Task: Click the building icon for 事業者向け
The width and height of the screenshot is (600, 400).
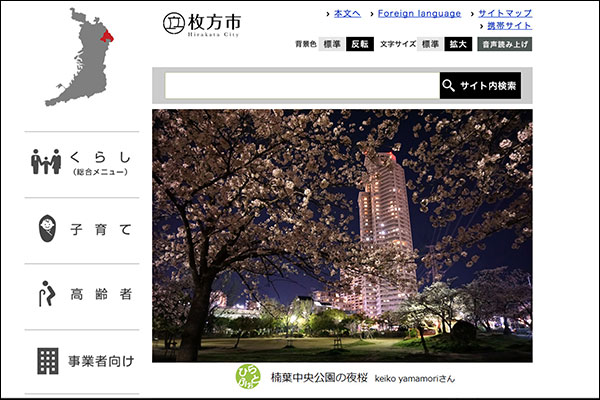Action: click(47, 361)
